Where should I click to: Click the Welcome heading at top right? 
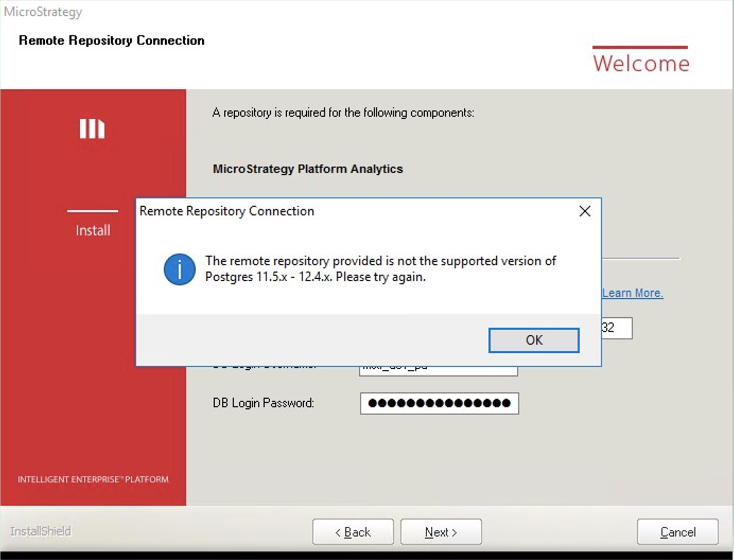pos(641,64)
